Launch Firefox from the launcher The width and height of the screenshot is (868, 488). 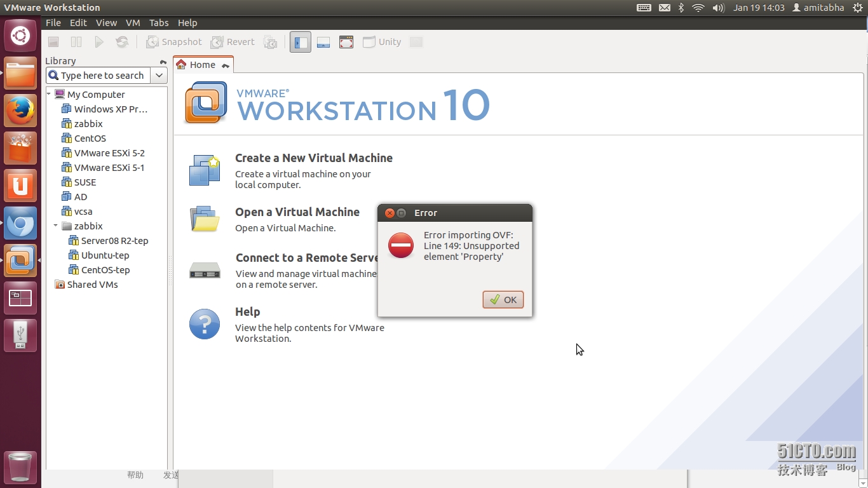click(20, 111)
